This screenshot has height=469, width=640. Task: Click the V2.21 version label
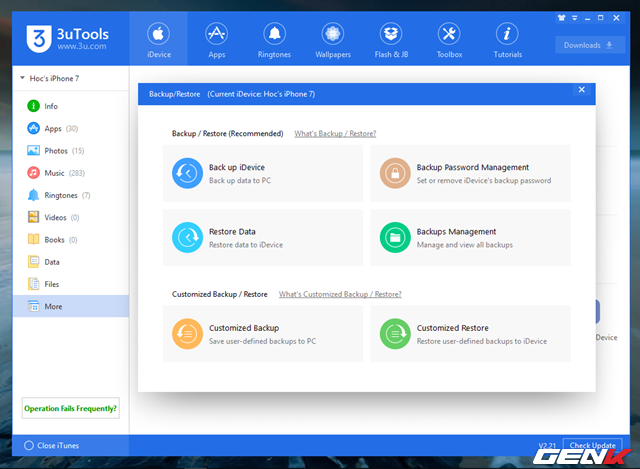coord(547,446)
